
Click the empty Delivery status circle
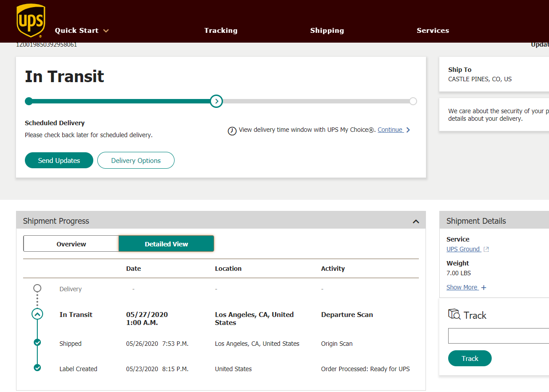click(37, 288)
